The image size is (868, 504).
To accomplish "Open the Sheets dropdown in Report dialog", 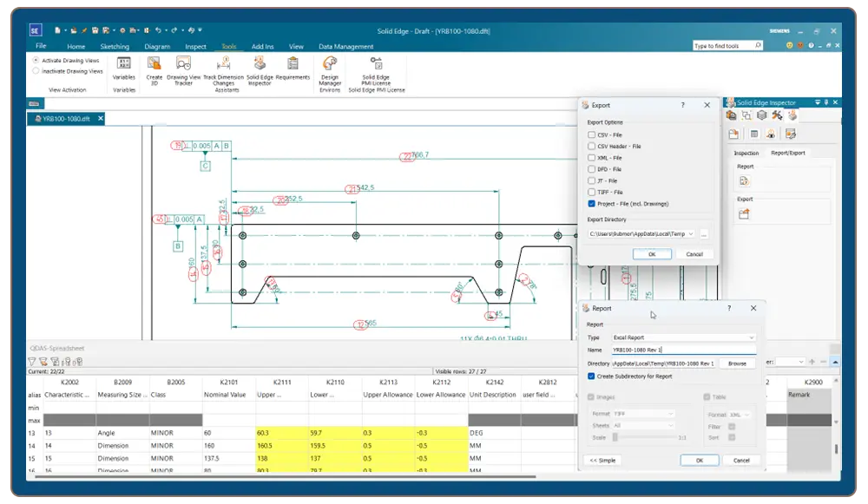I will click(670, 425).
